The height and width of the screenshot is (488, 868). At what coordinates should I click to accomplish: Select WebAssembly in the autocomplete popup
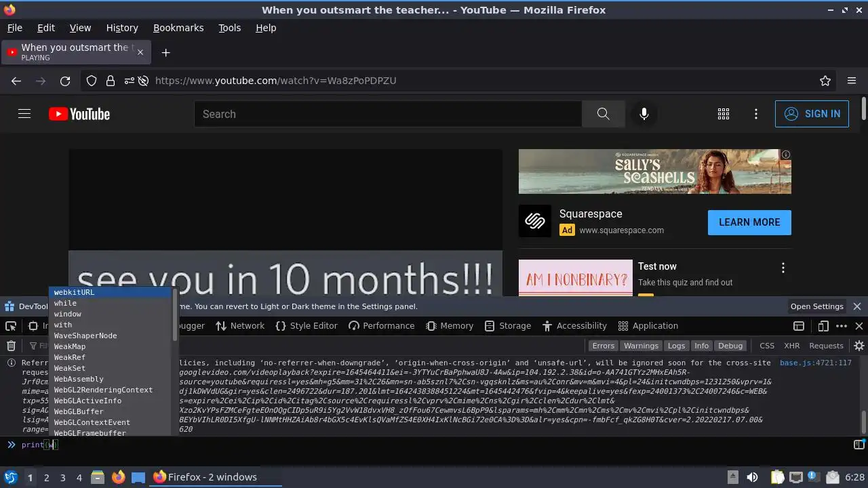coord(111,379)
